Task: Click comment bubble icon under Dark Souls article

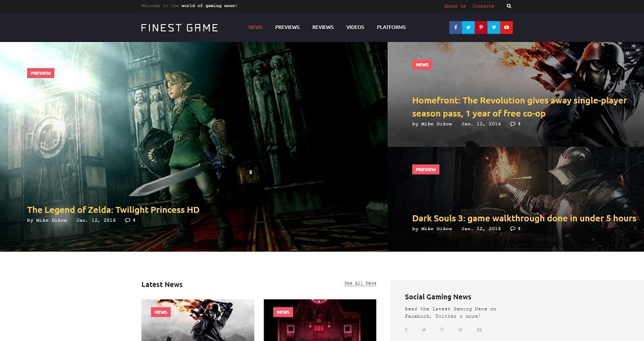Action: [513, 229]
